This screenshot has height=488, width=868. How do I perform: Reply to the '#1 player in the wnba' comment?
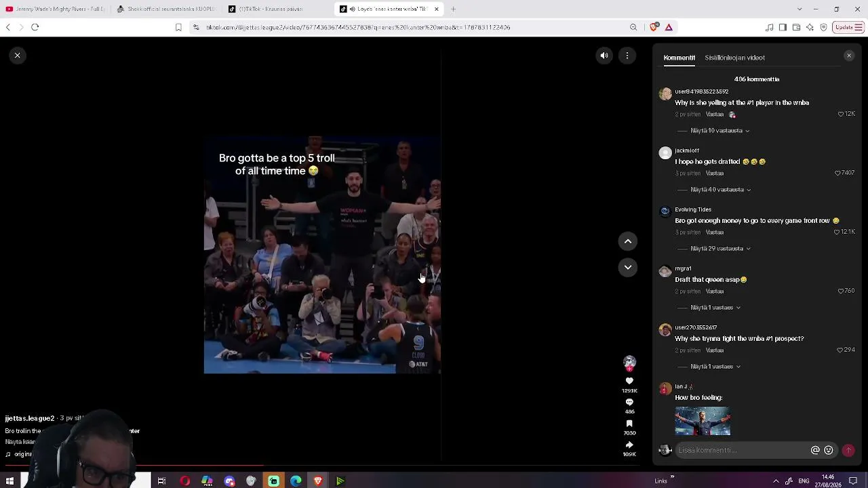click(x=715, y=115)
